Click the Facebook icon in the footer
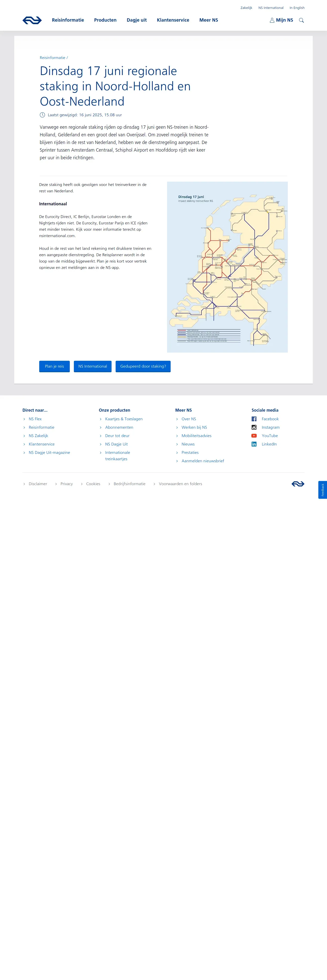Image resolution: width=327 pixels, height=980 pixels. click(254, 419)
